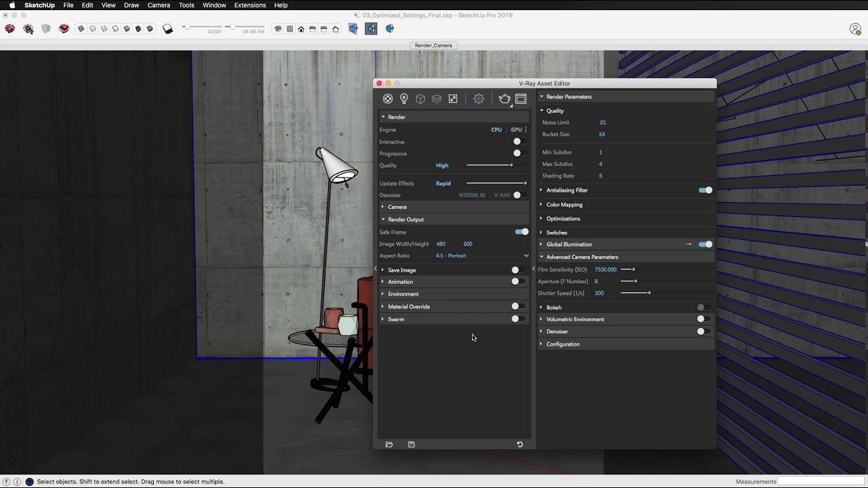Expand the Camera section
This screenshot has height=488, width=868.
454,207
